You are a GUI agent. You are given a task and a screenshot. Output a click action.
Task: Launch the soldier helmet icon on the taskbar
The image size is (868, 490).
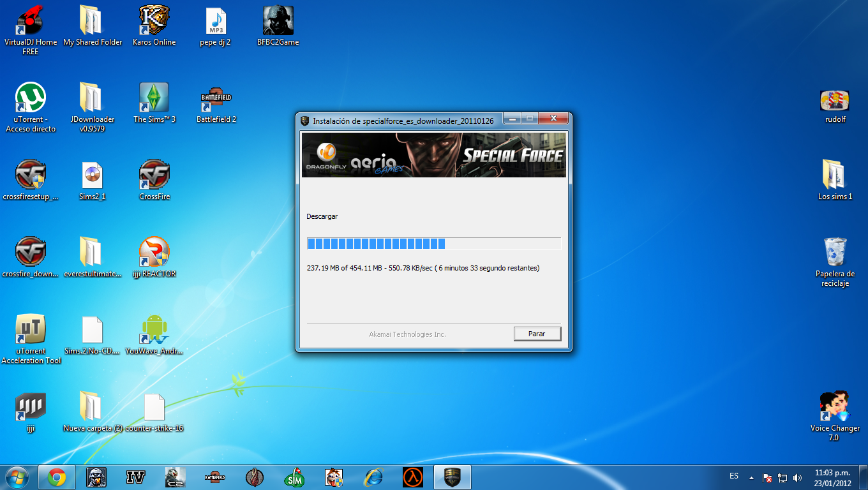click(96, 477)
